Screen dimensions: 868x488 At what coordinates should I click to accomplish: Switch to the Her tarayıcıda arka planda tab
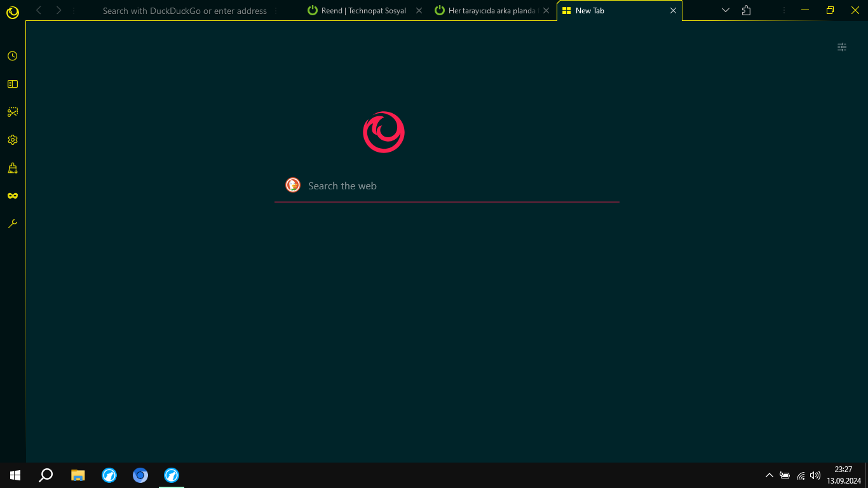point(491,11)
